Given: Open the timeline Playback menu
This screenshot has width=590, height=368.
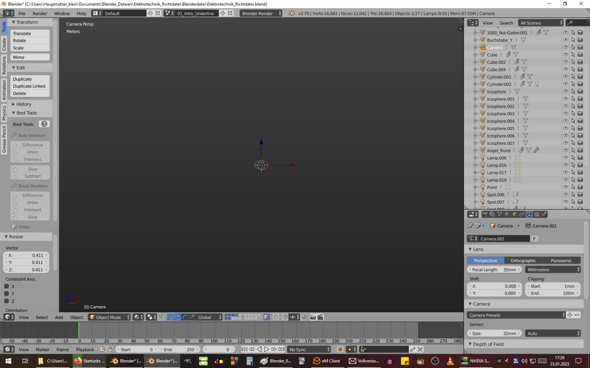Looking at the screenshot, I should tap(85, 349).
